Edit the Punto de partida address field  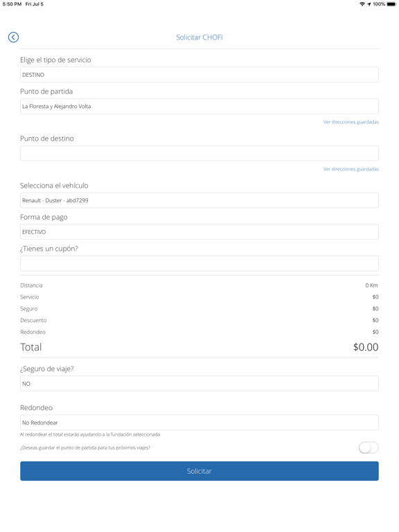click(199, 106)
